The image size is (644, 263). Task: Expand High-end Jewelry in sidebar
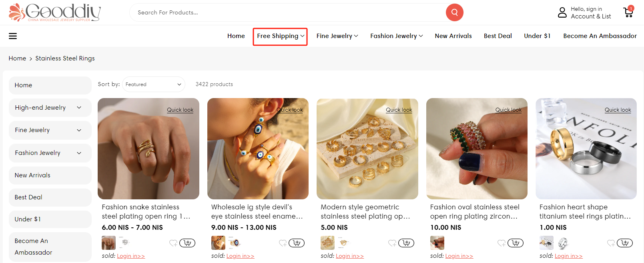point(79,108)
